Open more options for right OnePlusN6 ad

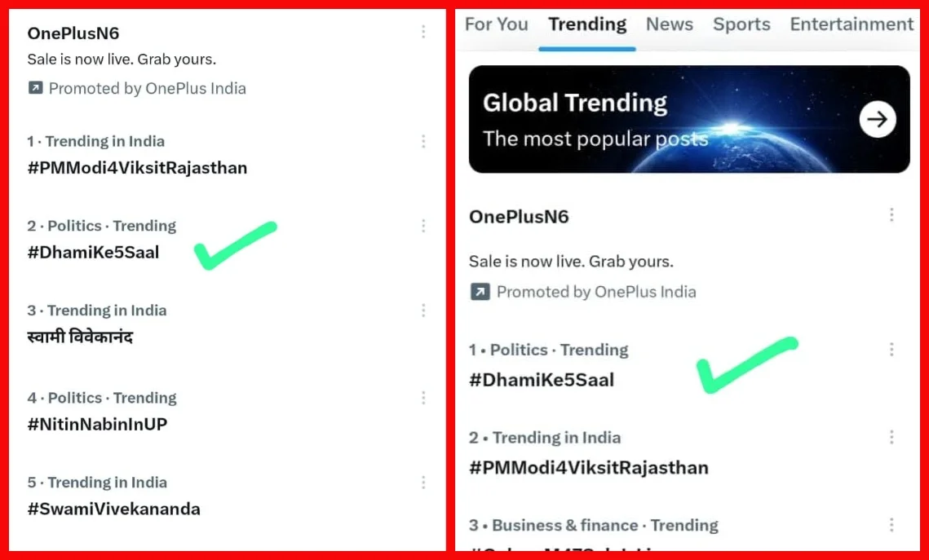(x=891, y=215)
